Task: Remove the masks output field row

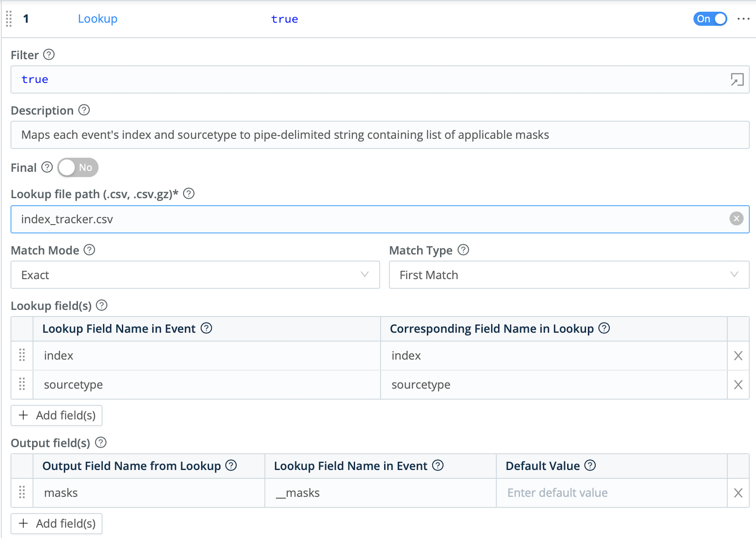Action: coord(738,493)
